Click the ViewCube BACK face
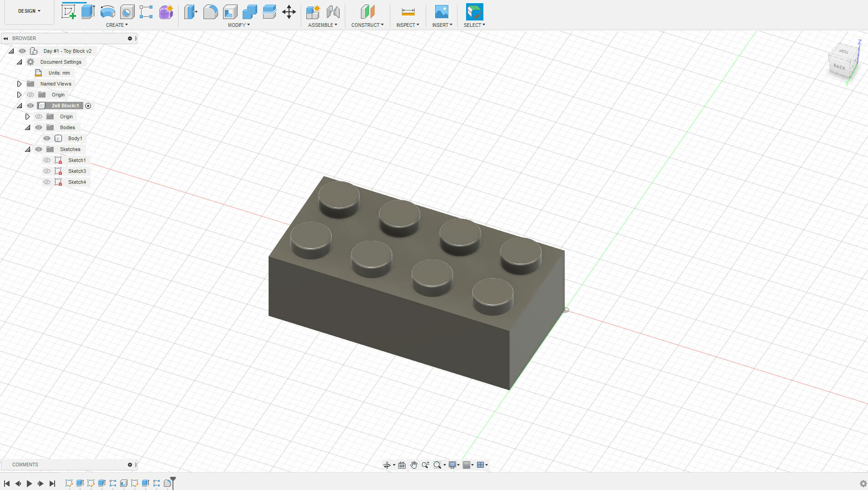 pyautogui.click(x=839, y=67)
